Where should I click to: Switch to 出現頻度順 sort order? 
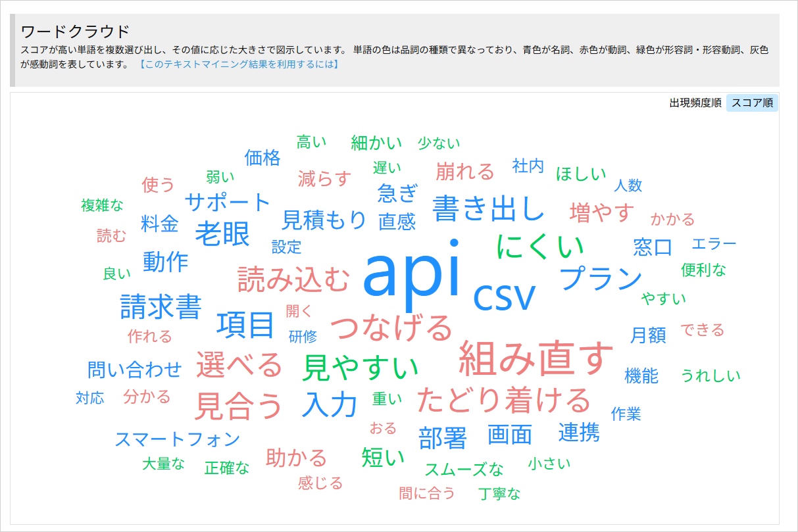(695, 103)
